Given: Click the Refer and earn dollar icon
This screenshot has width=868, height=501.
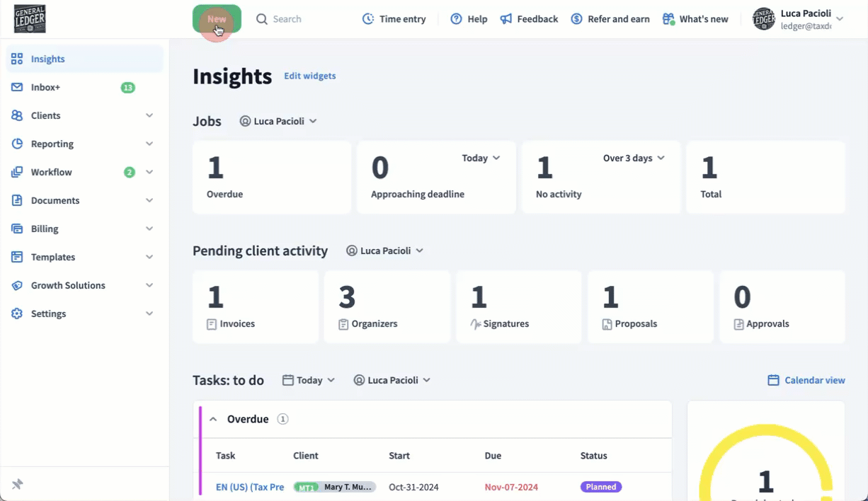Looking at the screenshot, I should [577, 19].
